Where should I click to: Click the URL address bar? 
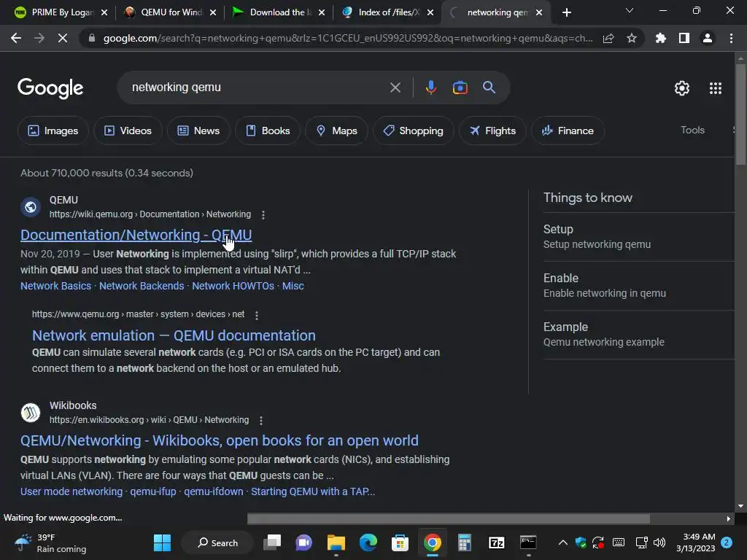pyautogui.click(x=348, y=38)
